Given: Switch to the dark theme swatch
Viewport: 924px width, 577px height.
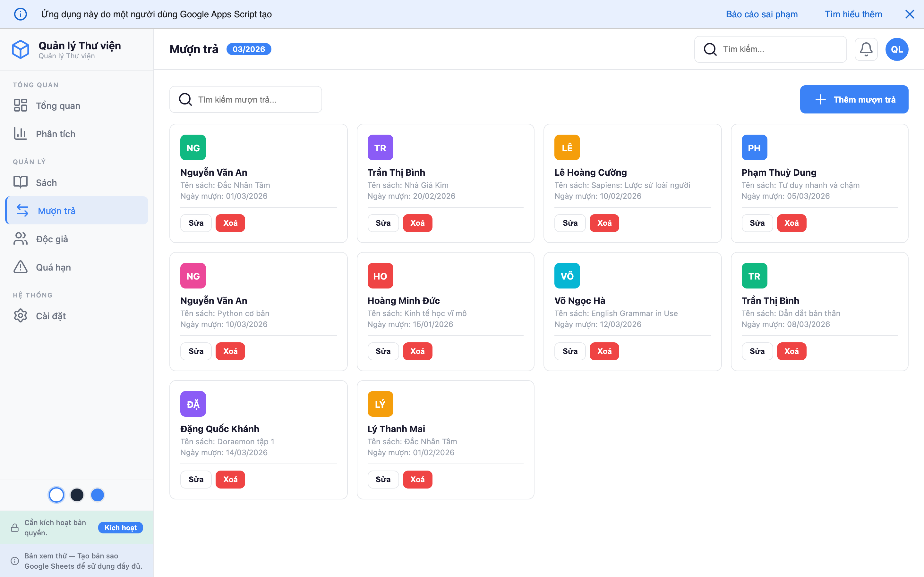Looking at the screenshot, I should [77, 495].
